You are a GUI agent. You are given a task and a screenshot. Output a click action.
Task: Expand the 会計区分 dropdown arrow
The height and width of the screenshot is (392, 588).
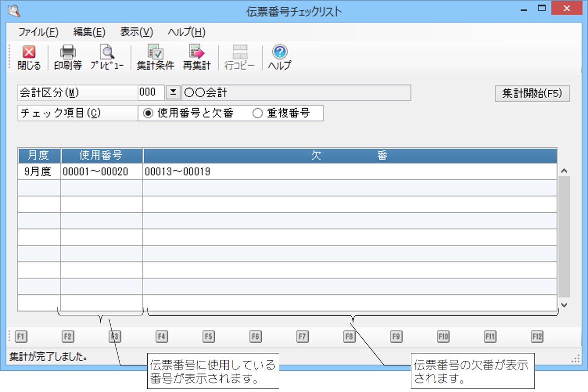(x=173, y=93)
